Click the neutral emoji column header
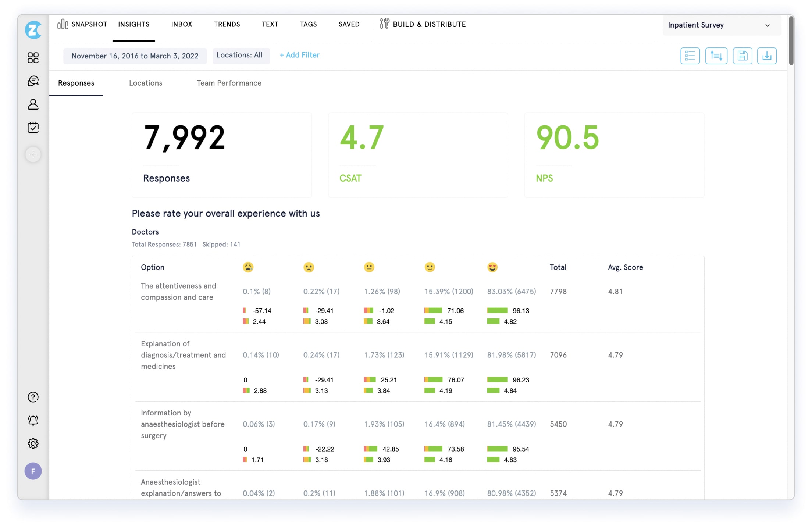 pyautogui.click(x=369, y=267)
